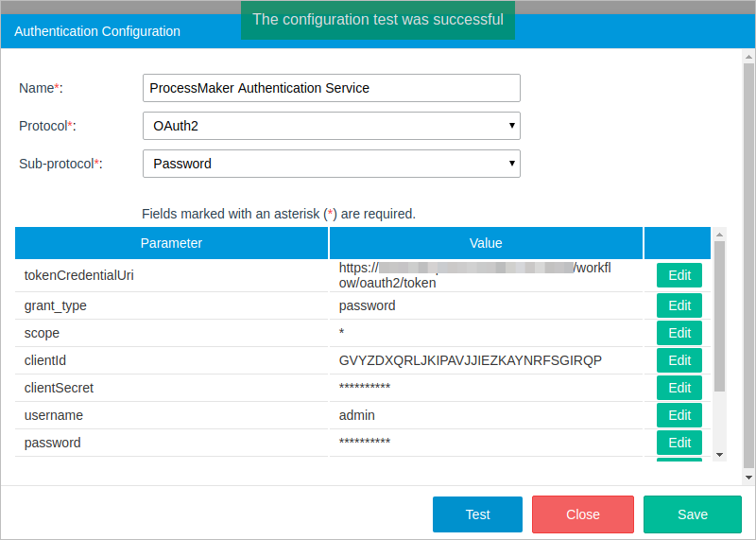Dismiss the configuration test success notification
The height and width of the screenshot is (540, 756).
pos(378,20)
